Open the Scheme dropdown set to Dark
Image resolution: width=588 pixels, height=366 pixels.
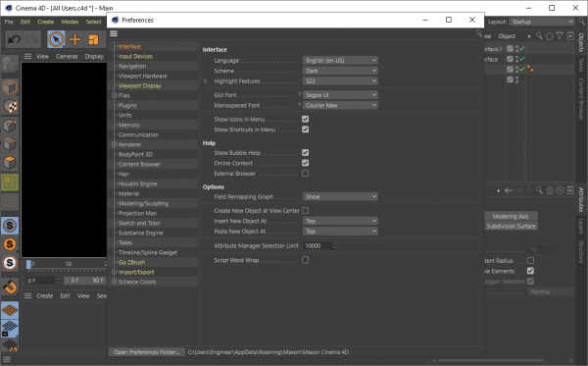point(340,71)
